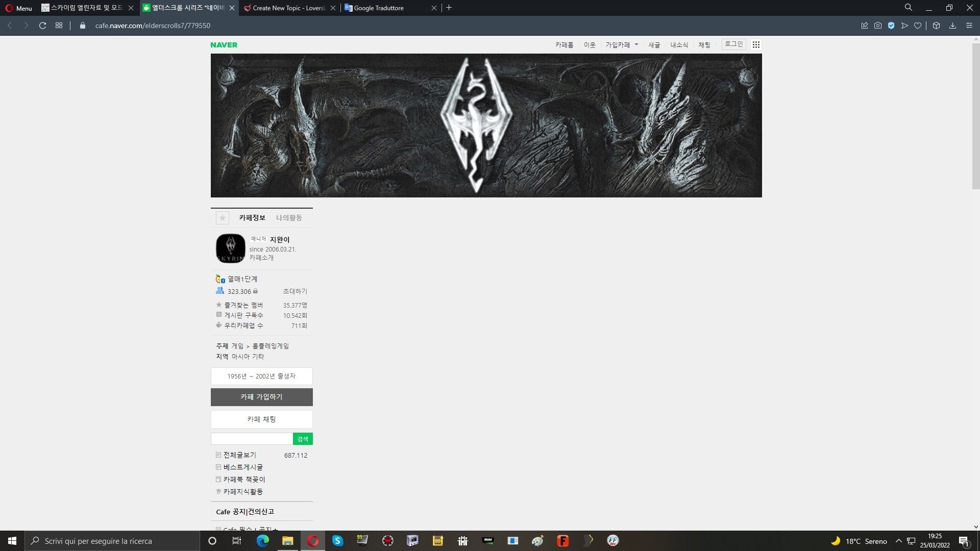This screenshot has width=980, height=551.
Task: Open the 이웃 link
Action: tap(590, 45)
